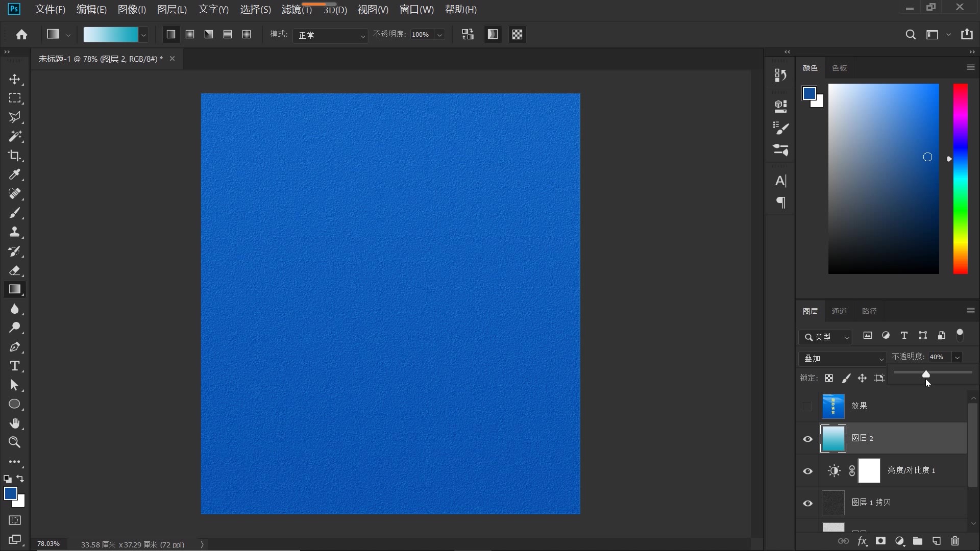980x551 pixels.
Task: Select the 图层 1 拷贝 layer thumbnail
Action: tap(833, 503)
